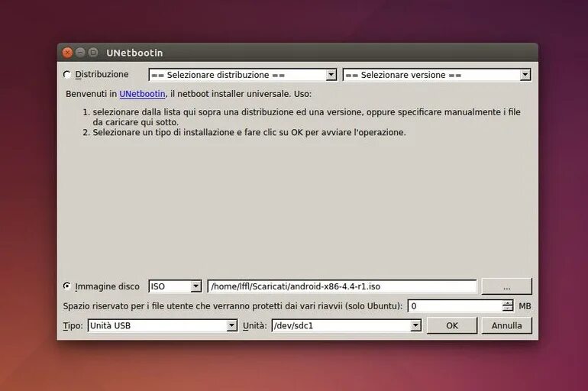Click the 'Tipo:' label
This screenshot has height=391, width=588.
pyautogui.click(x=73, y=325)
